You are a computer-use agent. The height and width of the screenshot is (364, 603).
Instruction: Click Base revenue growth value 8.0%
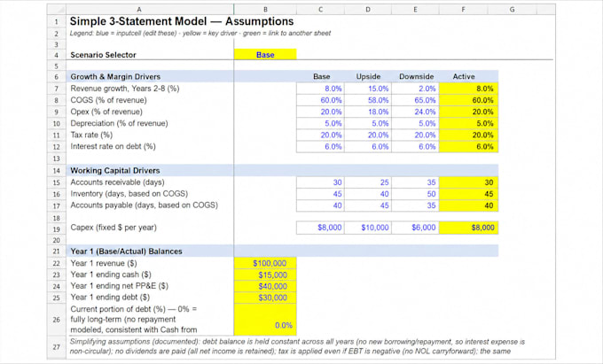coord(320,89)
